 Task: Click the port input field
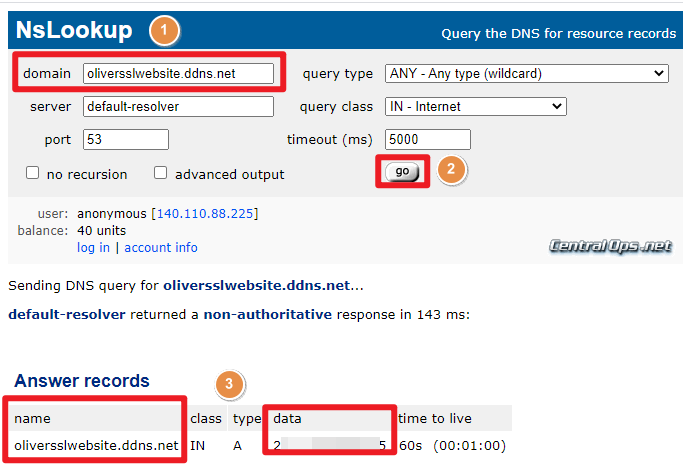[x=126, y=139]
